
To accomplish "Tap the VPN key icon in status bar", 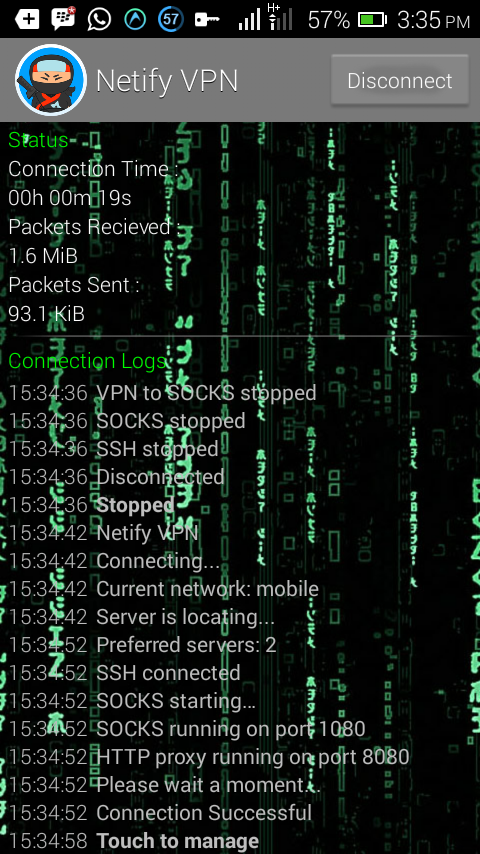I will tap(206, 20).
